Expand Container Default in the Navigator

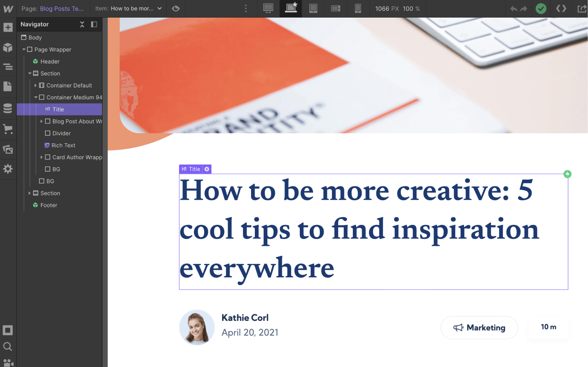[36, 85]
